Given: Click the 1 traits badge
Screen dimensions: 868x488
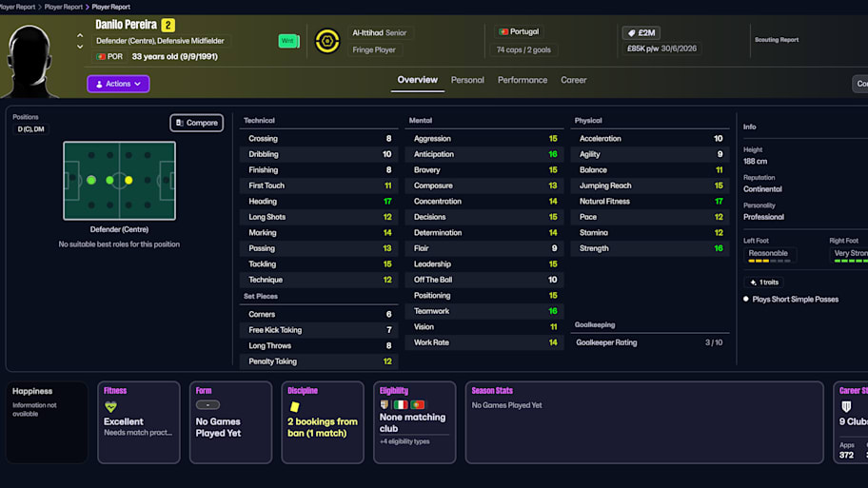Looking at the screenshot, I should point(763,283).
